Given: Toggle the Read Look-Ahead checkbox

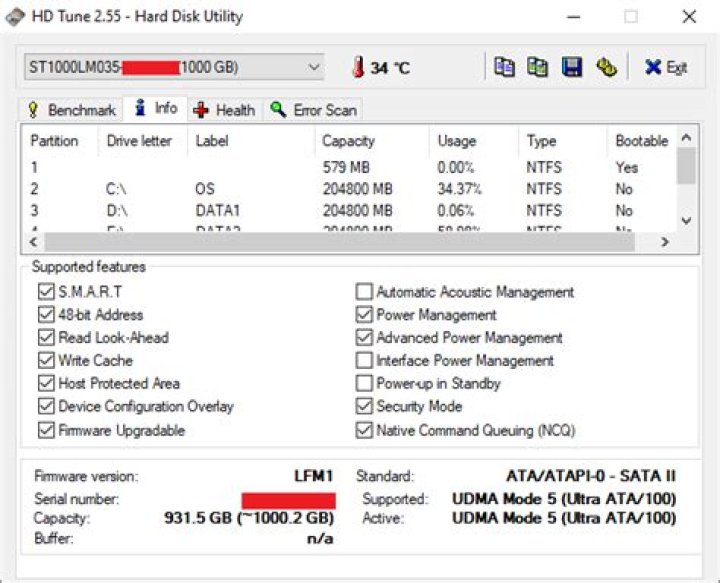Looking at the screenshot, I should point(46,337).
